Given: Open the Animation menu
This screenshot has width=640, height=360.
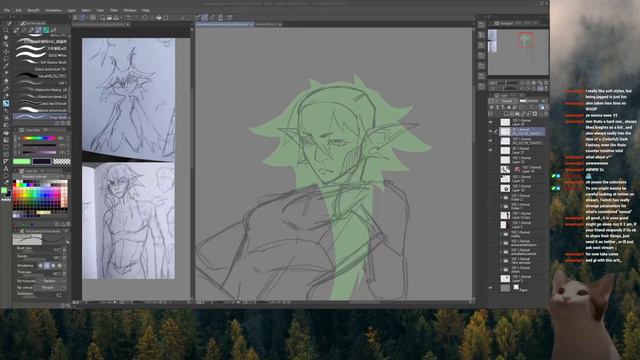Looking at the screenshot, I should pos(53,10).
